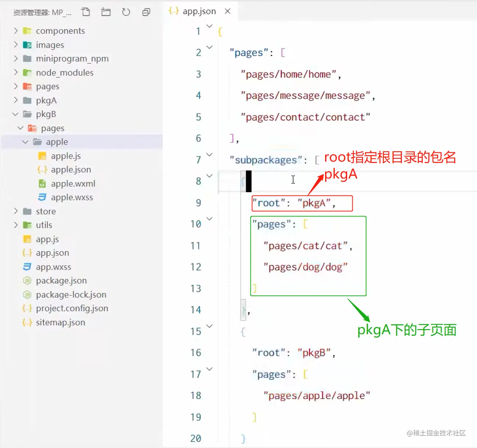Click the "pkgB" root value on line 16

314,353
